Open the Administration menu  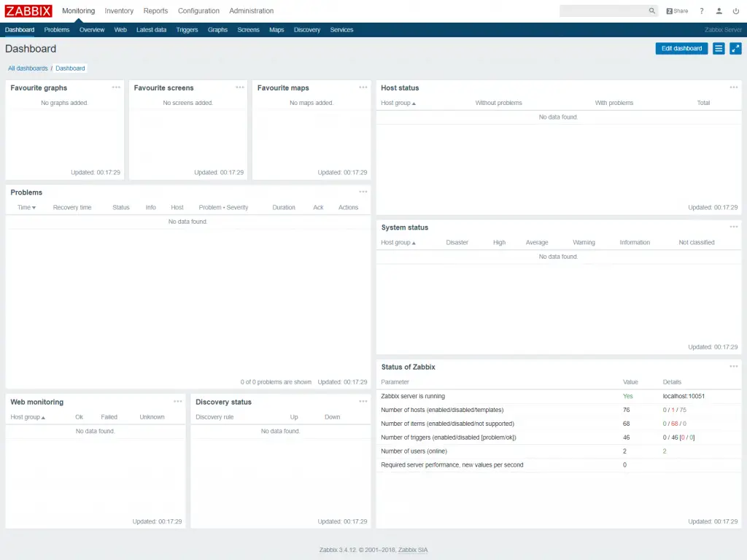pyautogui.click(x=252, y=11)
